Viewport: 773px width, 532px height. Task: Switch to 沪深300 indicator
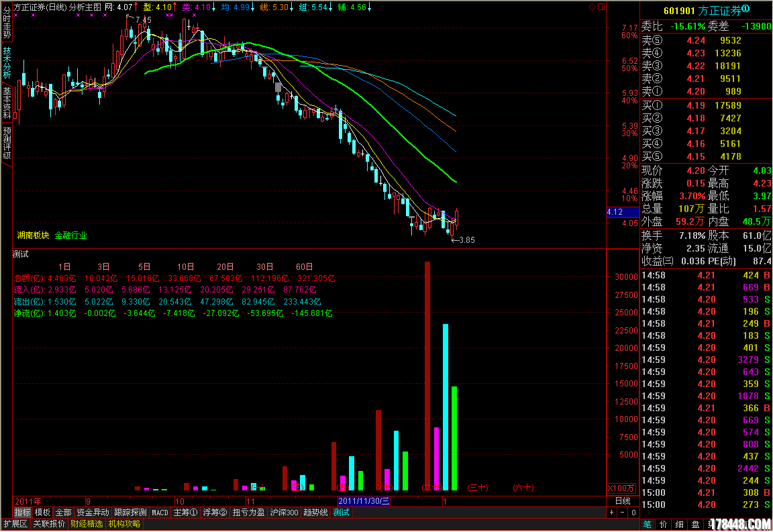[x=284, y=513]
